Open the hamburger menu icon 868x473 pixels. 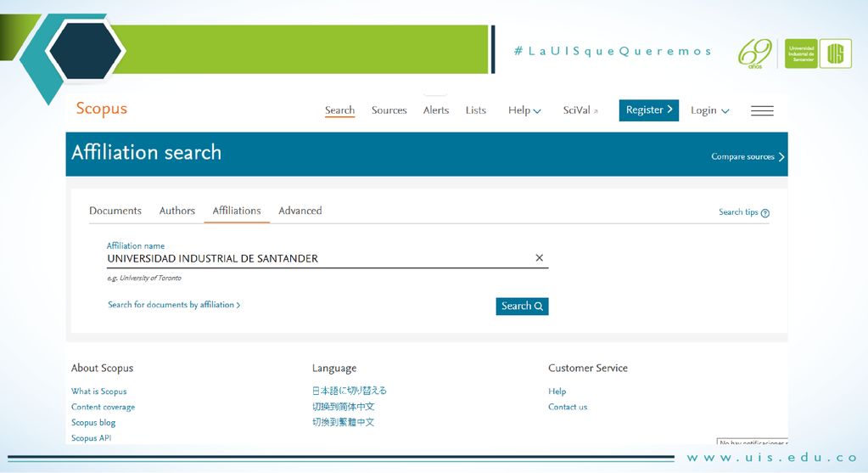[762, 110]
